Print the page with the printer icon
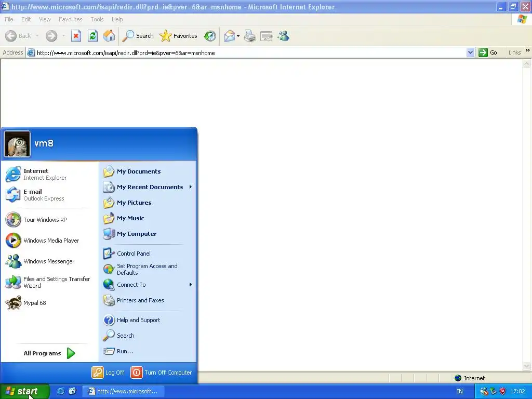Image resolution: width=532 pixels, height=399 pixels. click(x=250, y=36)
